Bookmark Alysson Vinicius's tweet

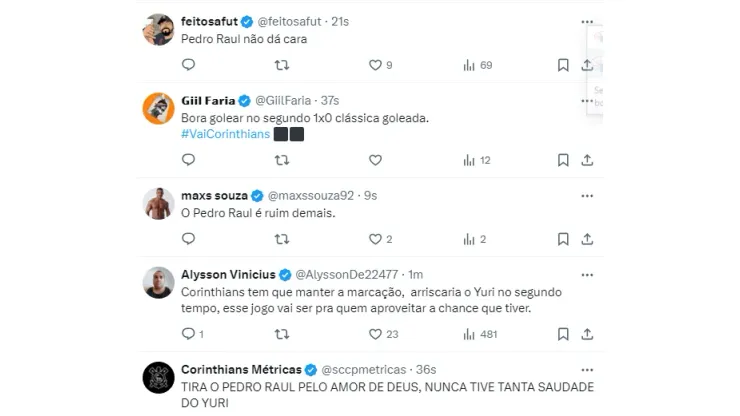tap(562, 334)
